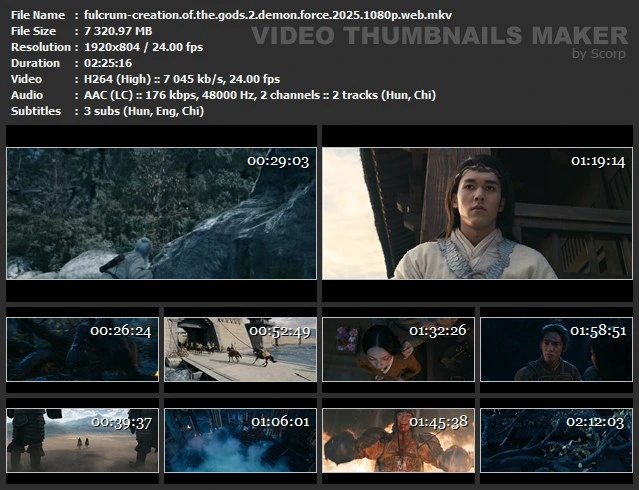
Task: Open the thumbnail at 00:29:03
Action: pyautogui.click(x=161, y=213)
